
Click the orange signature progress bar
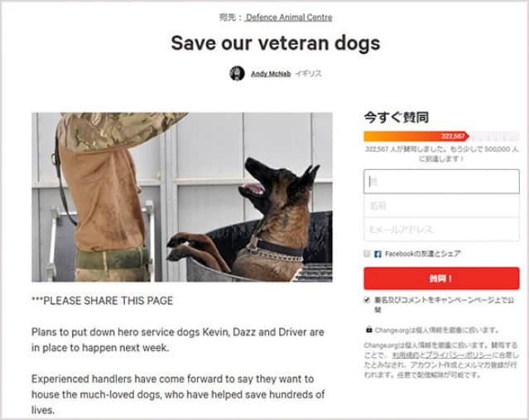pyautogui.click(x=441, y=136)
